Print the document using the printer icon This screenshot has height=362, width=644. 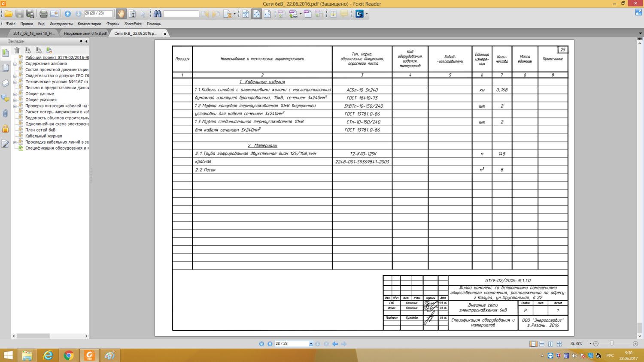[x=43, y=14]
